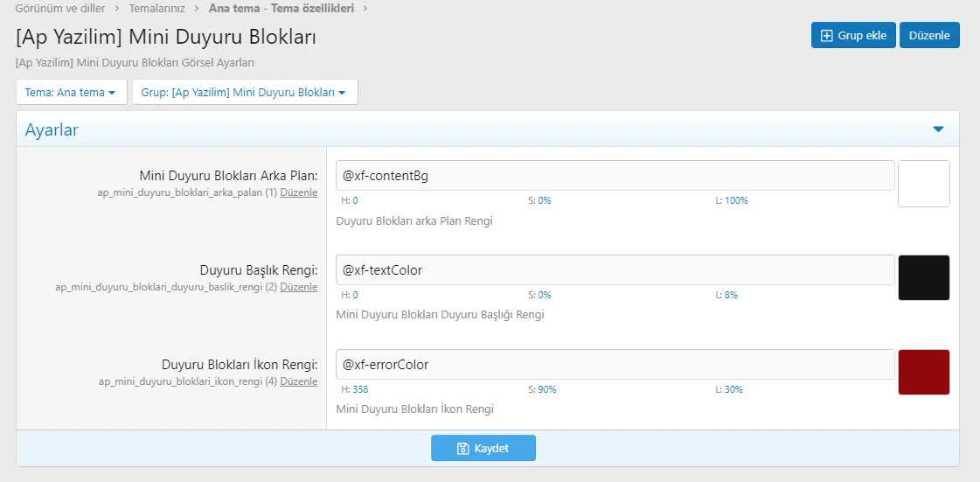Collapse the Ayarlar section arrow
The image size is (980, 482).
coord(938,129)
